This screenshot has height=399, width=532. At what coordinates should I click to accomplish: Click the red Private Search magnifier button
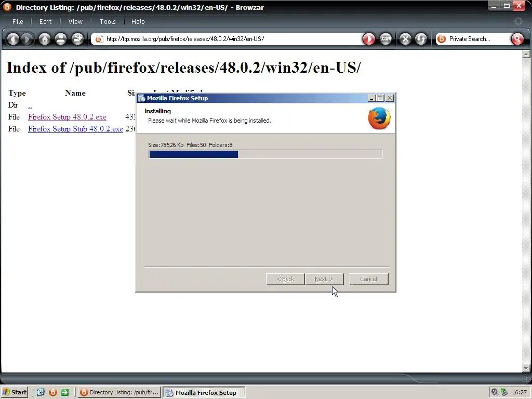(517, 39)
